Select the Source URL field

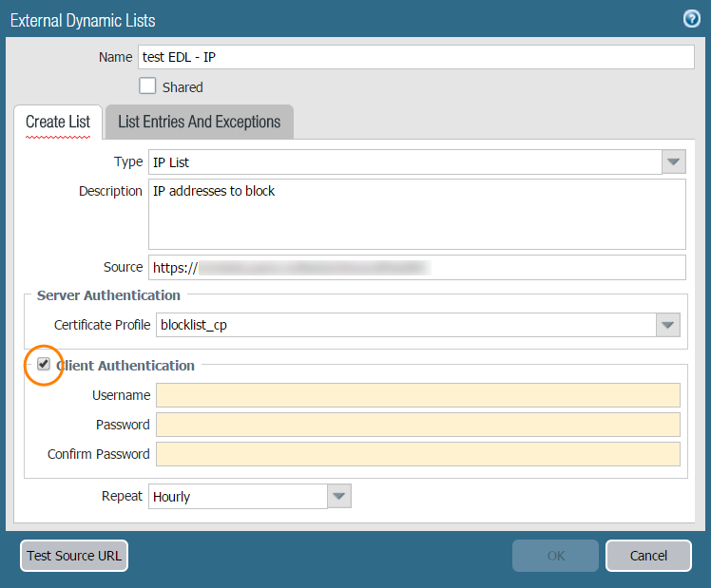(x=416, y=268)
